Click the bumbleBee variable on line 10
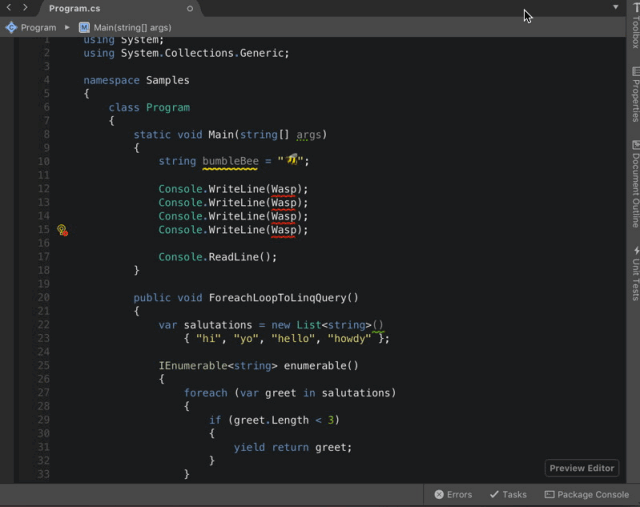The image size is (640, 507). [x=230, y=161]
